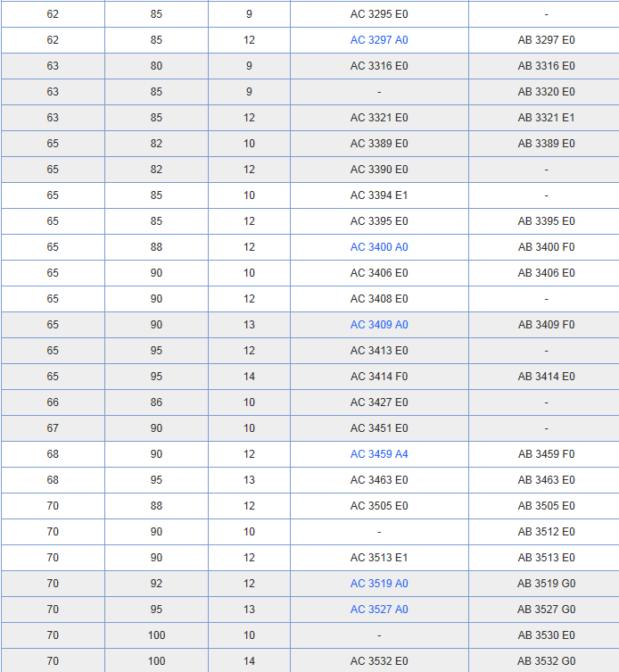Select the AB 3532 G0 cell
Screen dimensions: 619x672
click(546, 661)
